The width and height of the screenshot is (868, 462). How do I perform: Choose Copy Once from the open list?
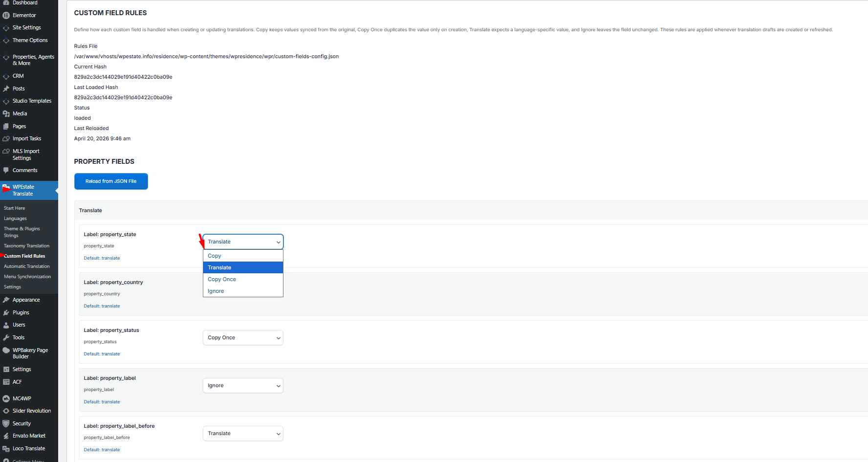[222, 279]
